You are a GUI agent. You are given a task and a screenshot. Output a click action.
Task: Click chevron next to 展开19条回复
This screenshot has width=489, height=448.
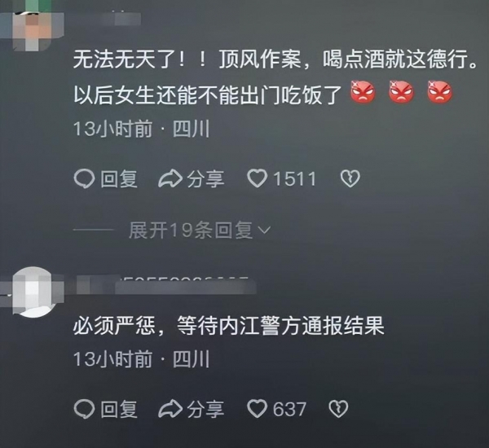[x=264, y=231]
